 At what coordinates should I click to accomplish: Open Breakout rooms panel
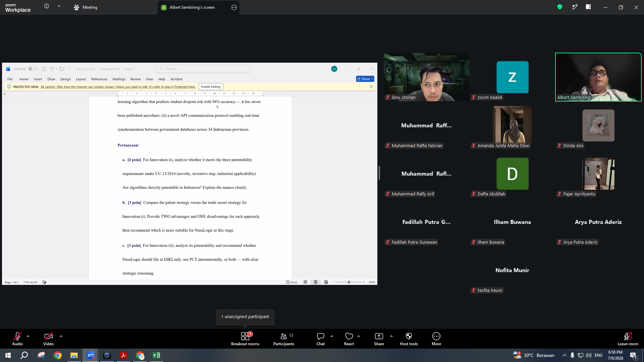tap(245, 339)
